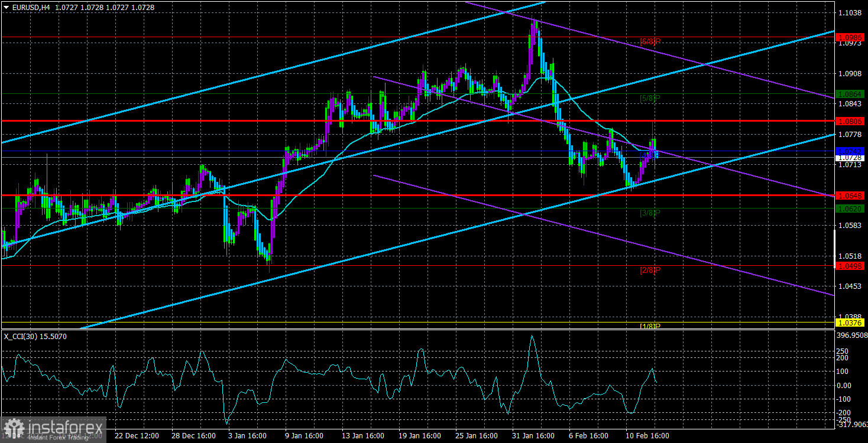Screen dimensions: 868x443
Task: Click the 1.1038 price scale value
Action: pyautogui.click(x=848, y=12)
